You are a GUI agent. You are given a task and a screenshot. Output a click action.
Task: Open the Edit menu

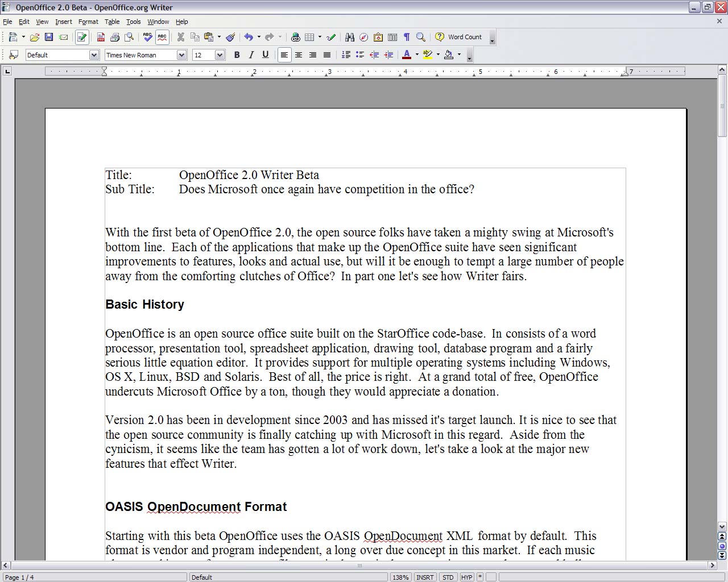(x=24, y=22)
